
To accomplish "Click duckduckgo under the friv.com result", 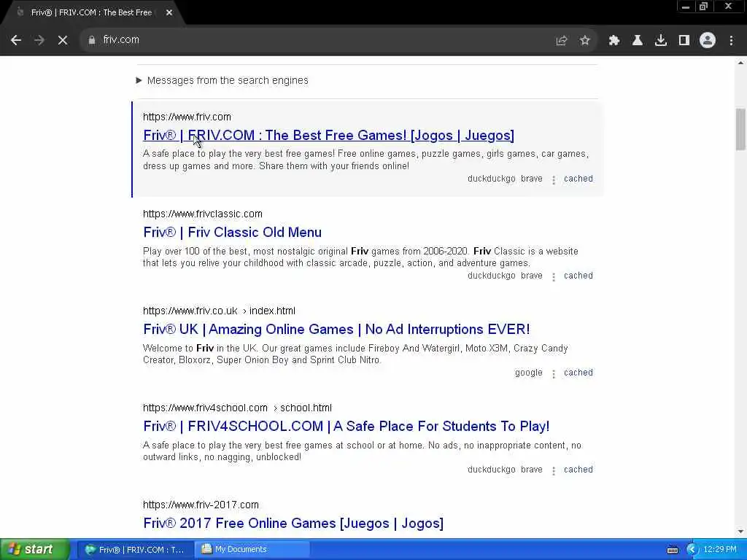I will (x=491, y=179).
